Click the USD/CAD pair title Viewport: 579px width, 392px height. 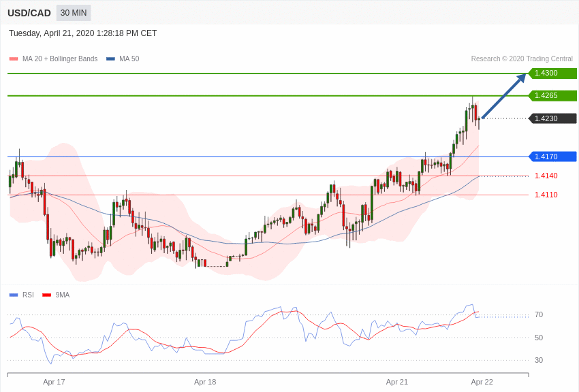pyautogui.click(x=29, y=13)
